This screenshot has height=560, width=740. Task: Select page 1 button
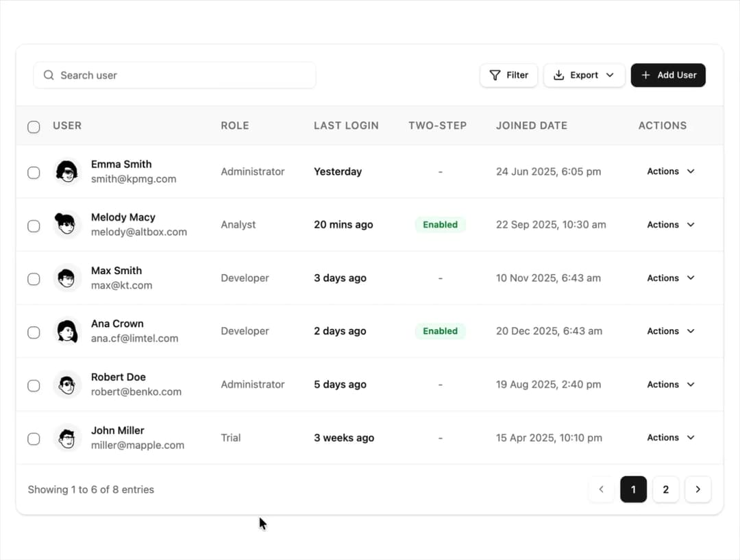633,489
